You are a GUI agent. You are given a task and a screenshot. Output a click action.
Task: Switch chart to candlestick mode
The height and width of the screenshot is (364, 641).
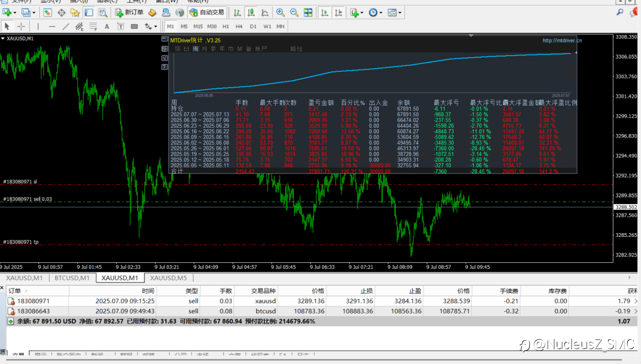(x=250, y=13)
